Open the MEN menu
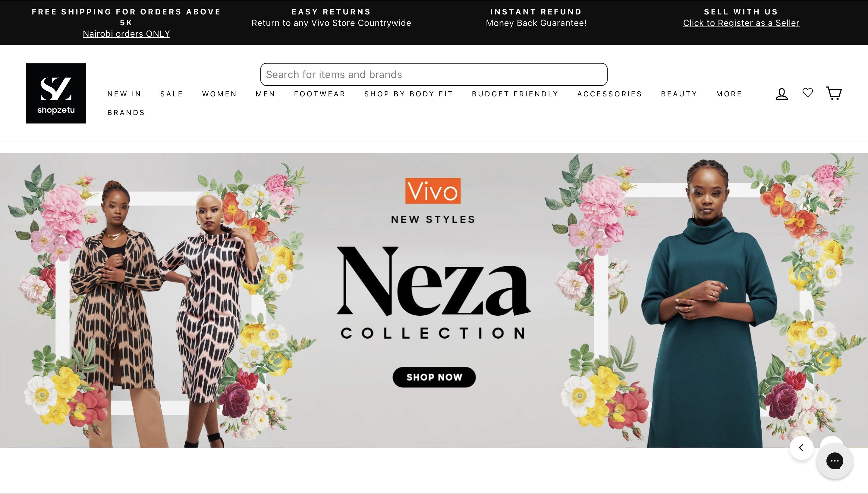Screen dimensions: 868x494 [265, 94]
